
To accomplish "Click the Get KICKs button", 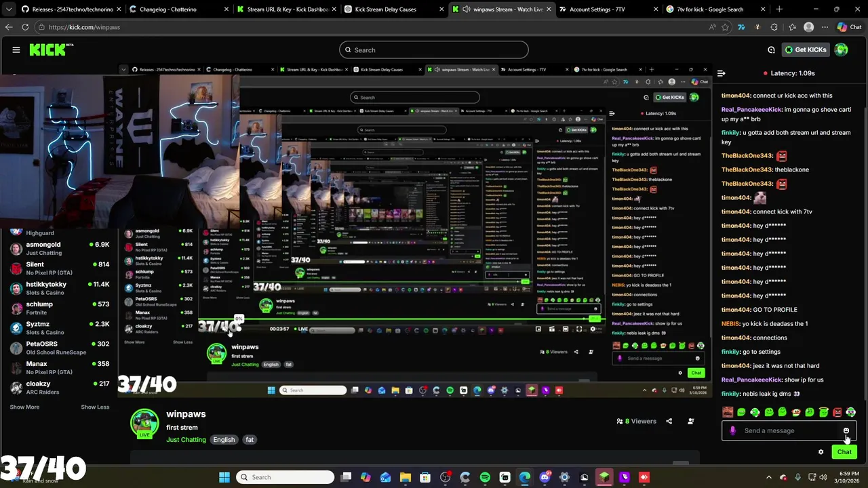I will [806, 49].
